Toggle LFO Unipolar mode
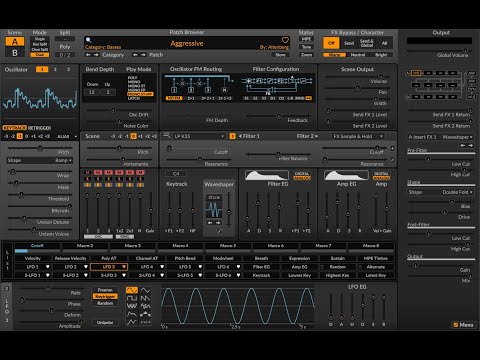This screenshot has height=360, width=480. point(105,322)
